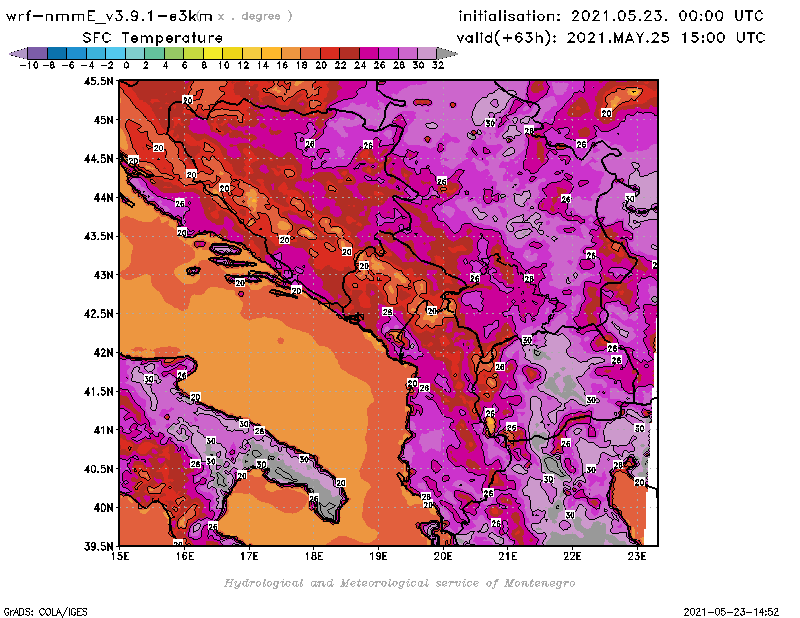The height and width of the screenshot is (618, 800).
Task: Click the '19E' longitude label
Action: coord(379,556)
